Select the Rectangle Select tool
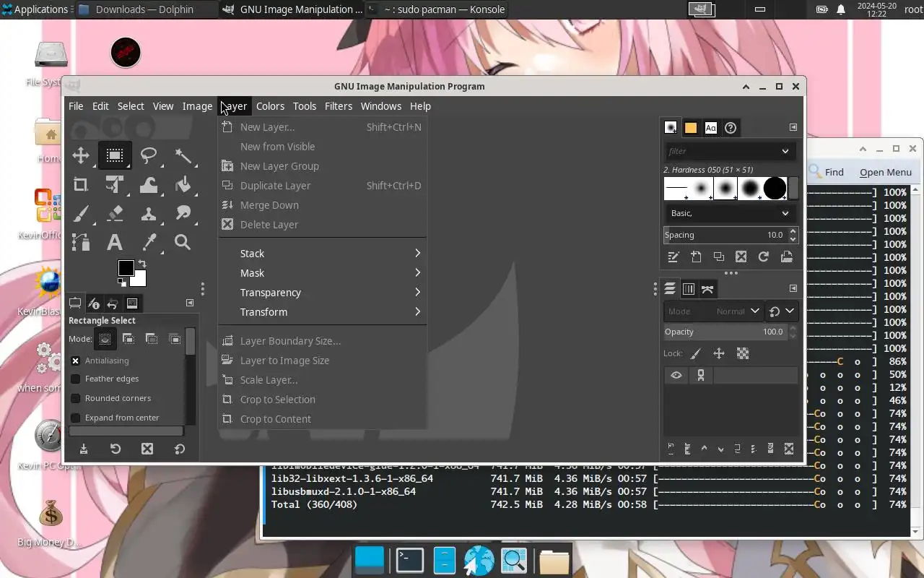924x578 pixels. pos(114,155)
